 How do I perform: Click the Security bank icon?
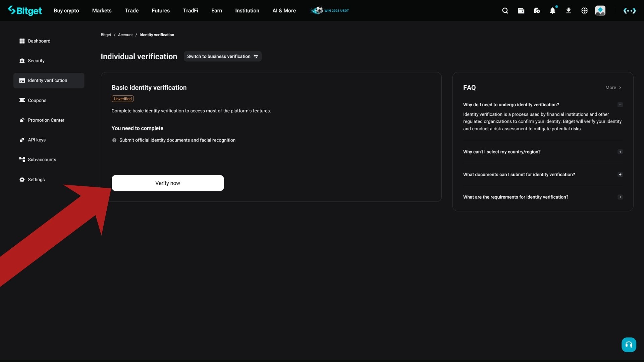click(x=22, y=61)
